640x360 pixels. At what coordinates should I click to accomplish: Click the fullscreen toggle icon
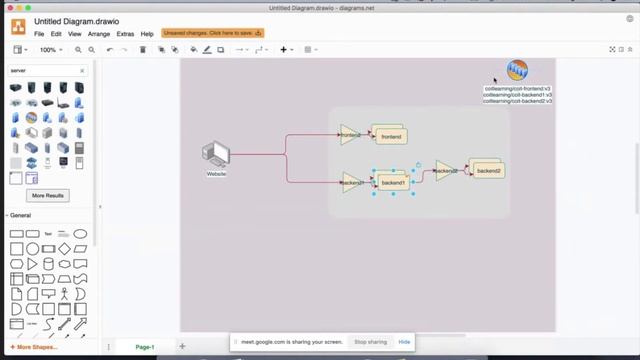pyautogui.click(x=612, y=49)
